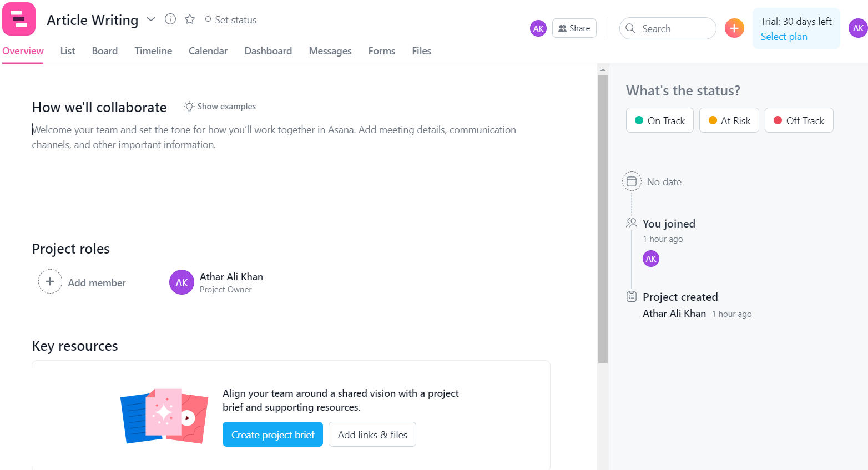Set status to At Risk
The height and width of the screenshot is (470, 868).
729,120
